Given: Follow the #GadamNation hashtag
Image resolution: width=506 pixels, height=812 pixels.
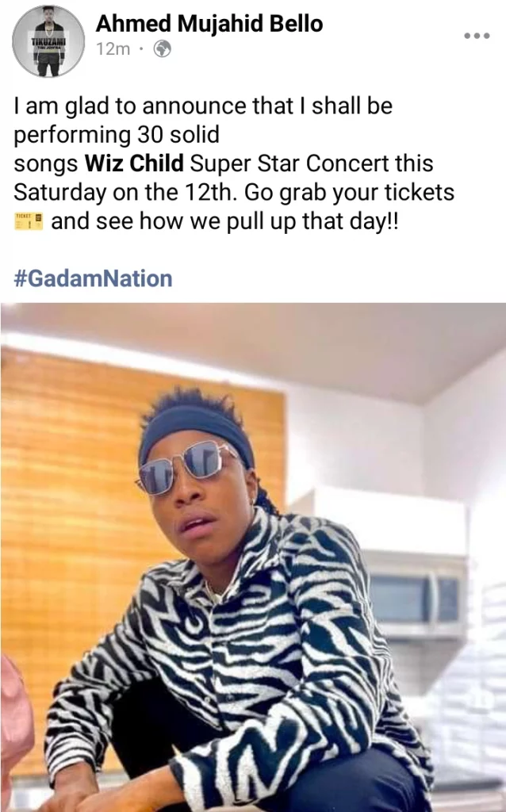Looking at the screenshot, I should [93, 278].
